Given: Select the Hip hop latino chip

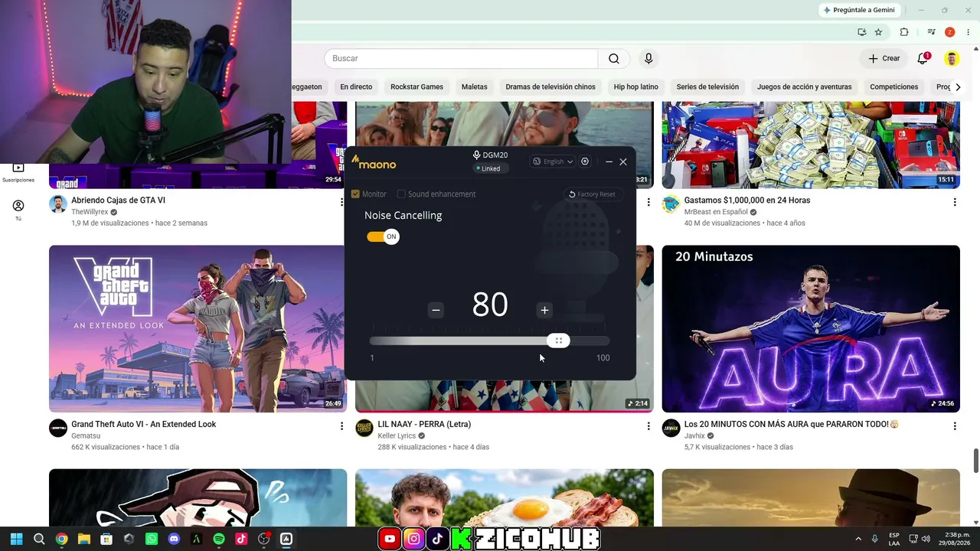Looking at the screenshot, I should pos(636,87).
